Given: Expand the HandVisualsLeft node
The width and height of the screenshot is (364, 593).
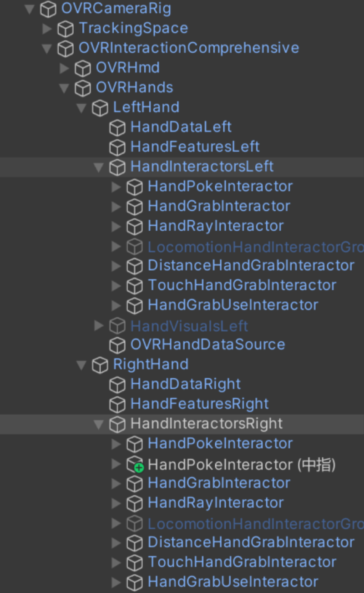Looking at the screenshot, I should point(99,325).
